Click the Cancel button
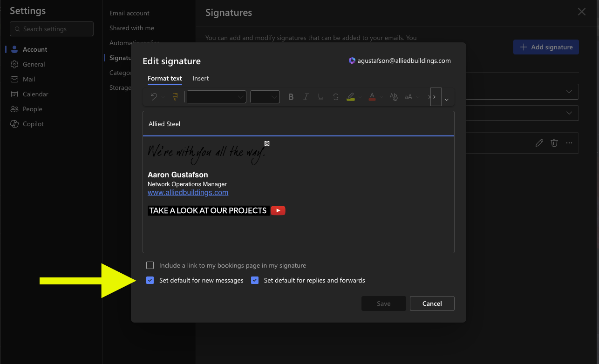 point(432,303)
